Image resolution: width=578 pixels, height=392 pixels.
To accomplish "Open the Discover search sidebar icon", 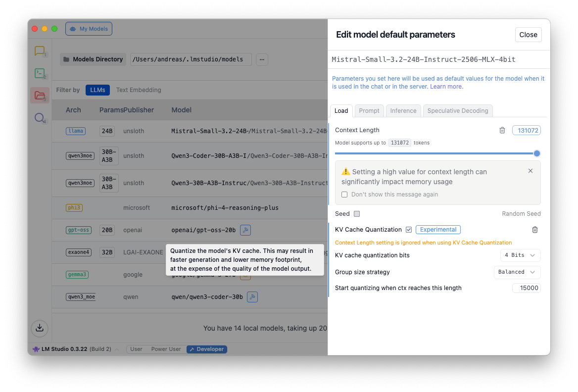I will click(40, 118).
